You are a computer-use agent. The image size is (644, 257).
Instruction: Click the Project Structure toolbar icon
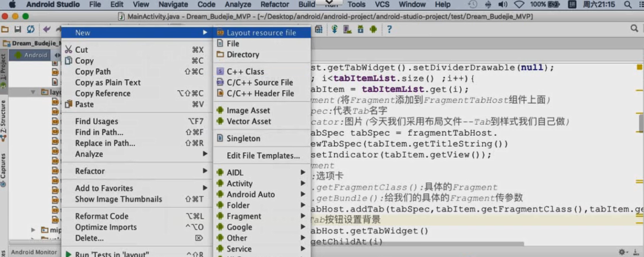tap(319, 29)
